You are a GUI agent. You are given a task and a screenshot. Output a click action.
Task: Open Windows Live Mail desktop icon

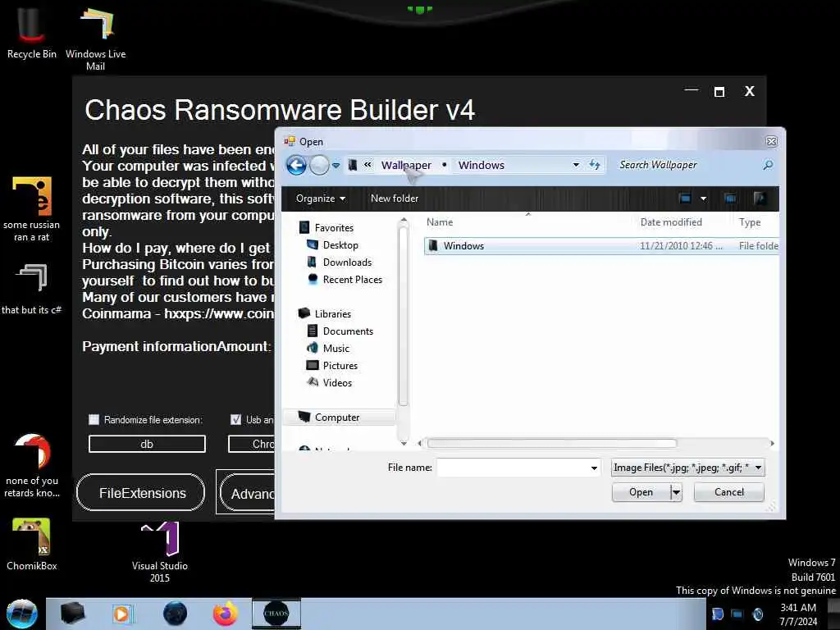coord(96,38)
